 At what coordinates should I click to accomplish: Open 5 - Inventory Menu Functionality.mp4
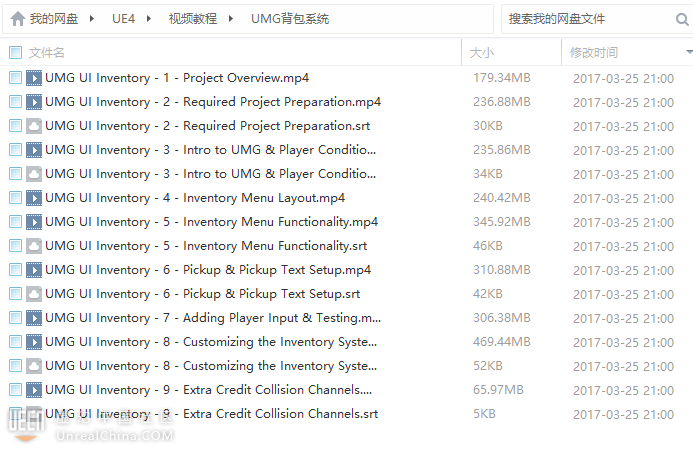[211, 222]
